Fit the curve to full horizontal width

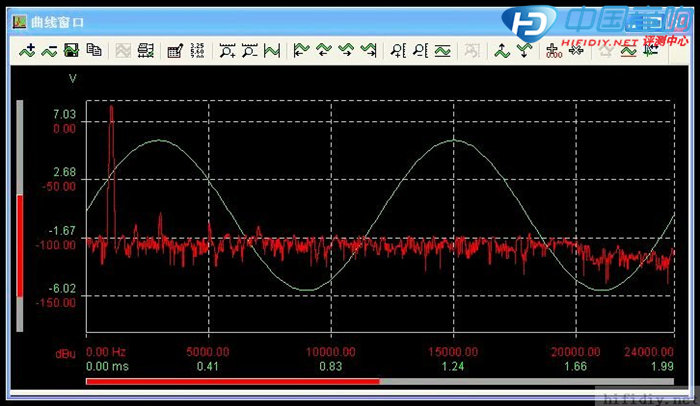tap(271, 50)
